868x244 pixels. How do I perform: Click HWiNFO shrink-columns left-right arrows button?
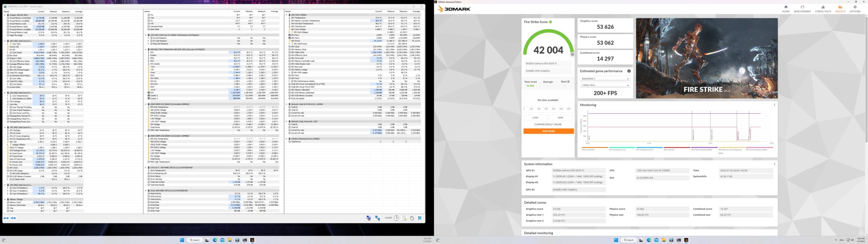[x=6, y=218]
